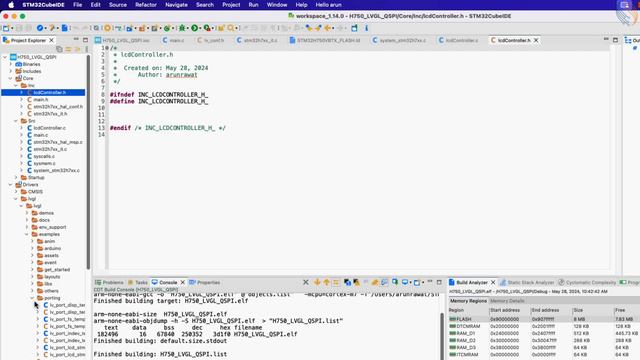The image size is (640, 360).
Task: Open the Project menu
Action: pos(231,5)
